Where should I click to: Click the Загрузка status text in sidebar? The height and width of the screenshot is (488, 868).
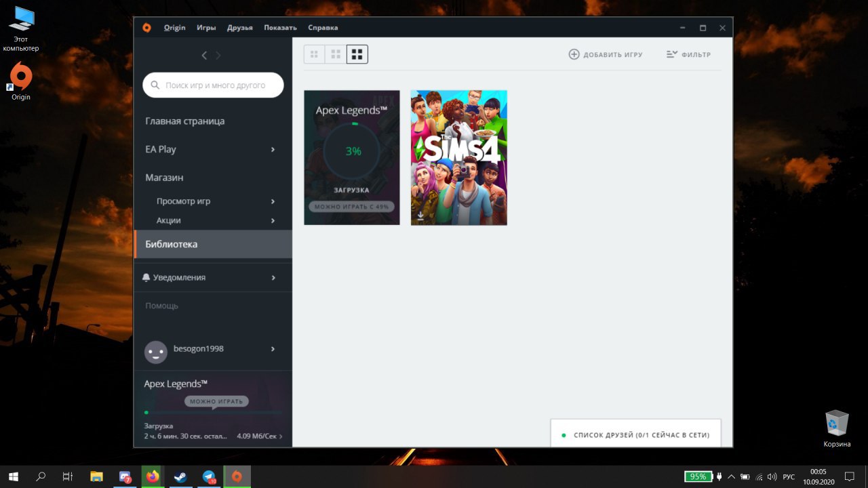(158, 426)
